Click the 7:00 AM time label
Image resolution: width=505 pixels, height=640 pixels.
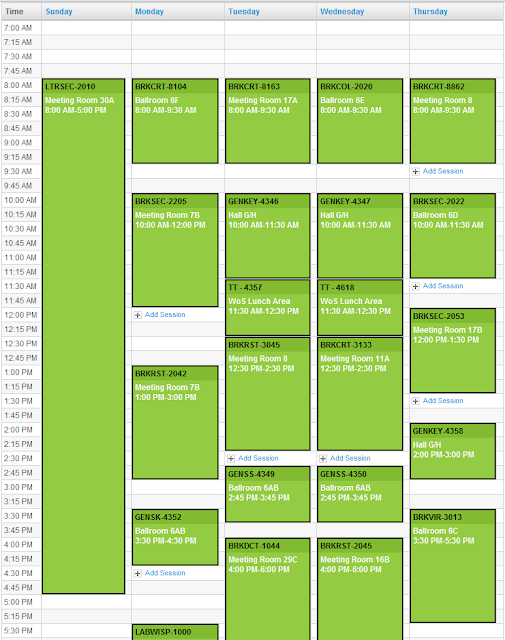coord(18,28)
